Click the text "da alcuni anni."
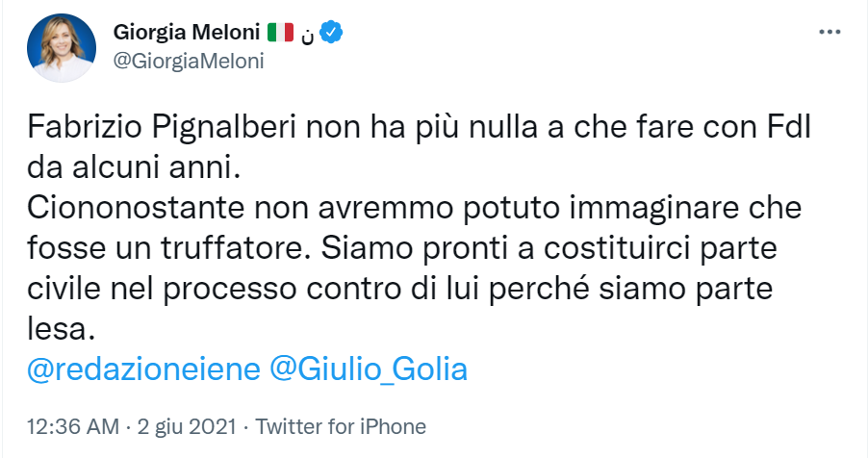The width and height of the screenshot is (868, 458). click(x=131, y=167)
